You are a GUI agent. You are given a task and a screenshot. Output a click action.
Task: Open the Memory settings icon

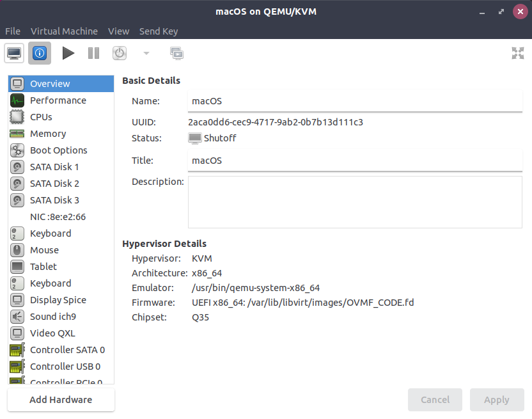coord(17,134)
